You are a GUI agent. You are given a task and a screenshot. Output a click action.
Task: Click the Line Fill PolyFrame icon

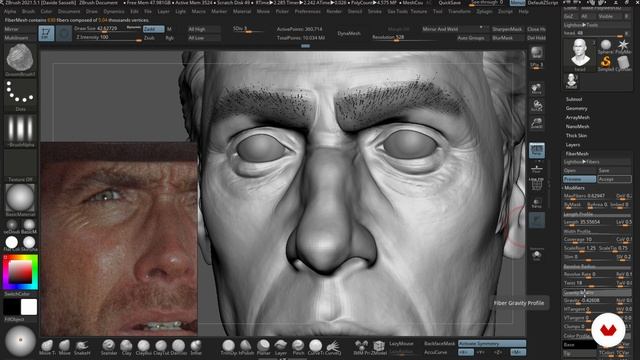(536, 184)
